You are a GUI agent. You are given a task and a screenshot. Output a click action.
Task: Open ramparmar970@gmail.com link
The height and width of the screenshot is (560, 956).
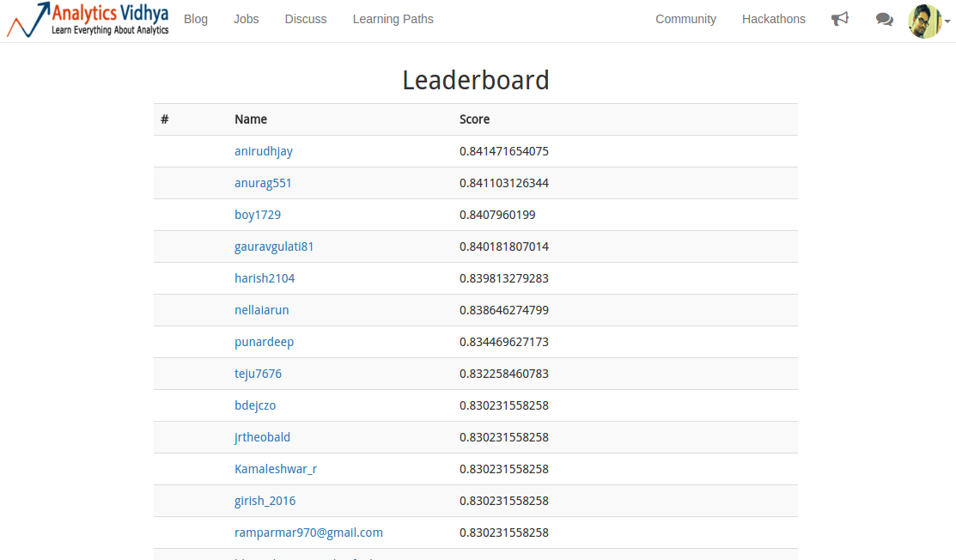308,532
